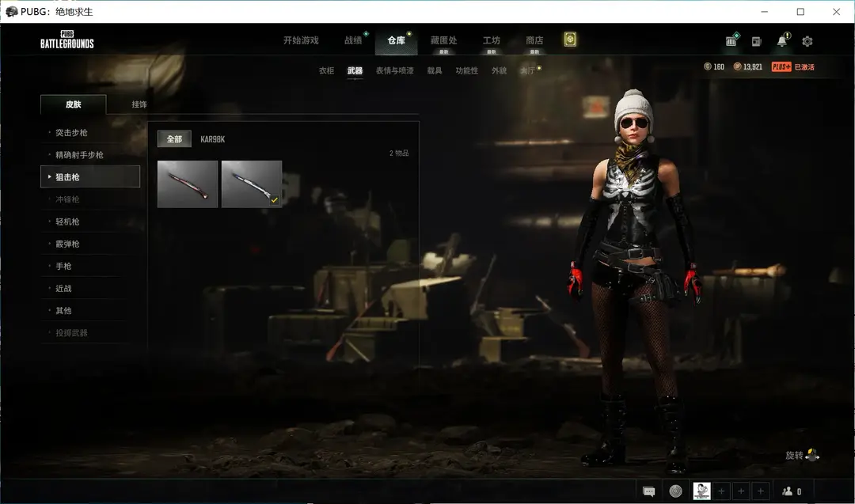The height and width of the screenshot is (504, 855).
Task: Open the 衣柜 sub-tab
Action: pyautogui.click(x=327, y=71)
